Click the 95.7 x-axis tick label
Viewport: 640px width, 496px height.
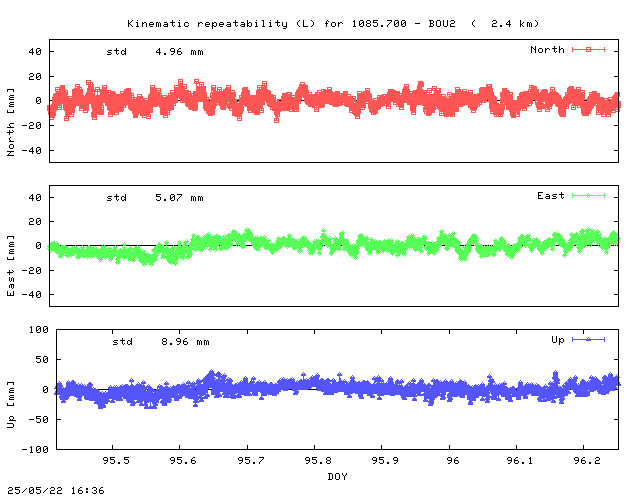(x=251, y=460)
